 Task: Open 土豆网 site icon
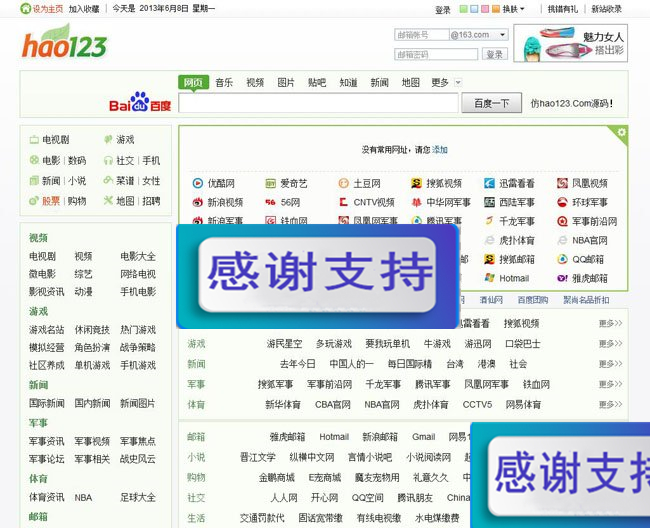click(x=344, y=183)
